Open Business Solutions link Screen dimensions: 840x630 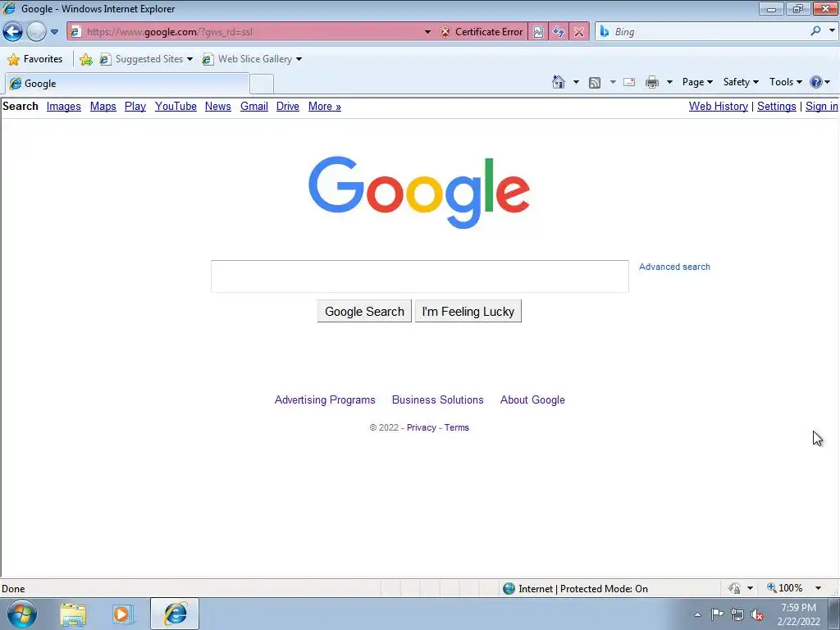pyautogui.click(x=438, y=400)
